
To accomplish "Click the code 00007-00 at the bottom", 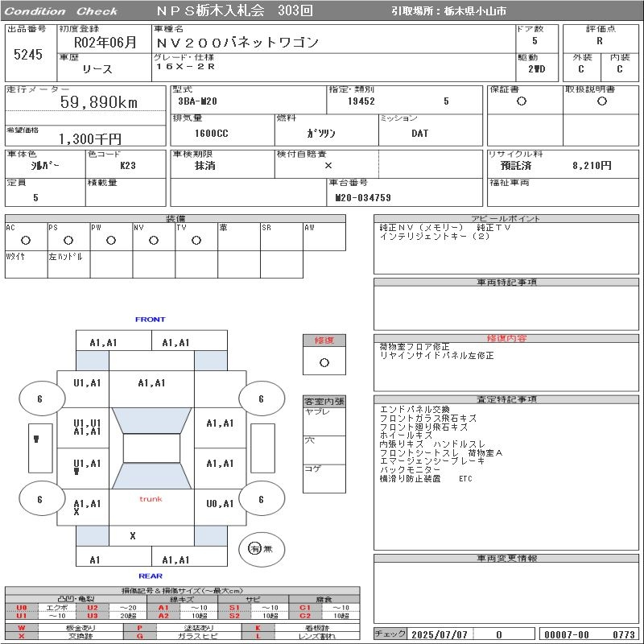I will click(567, 635).
